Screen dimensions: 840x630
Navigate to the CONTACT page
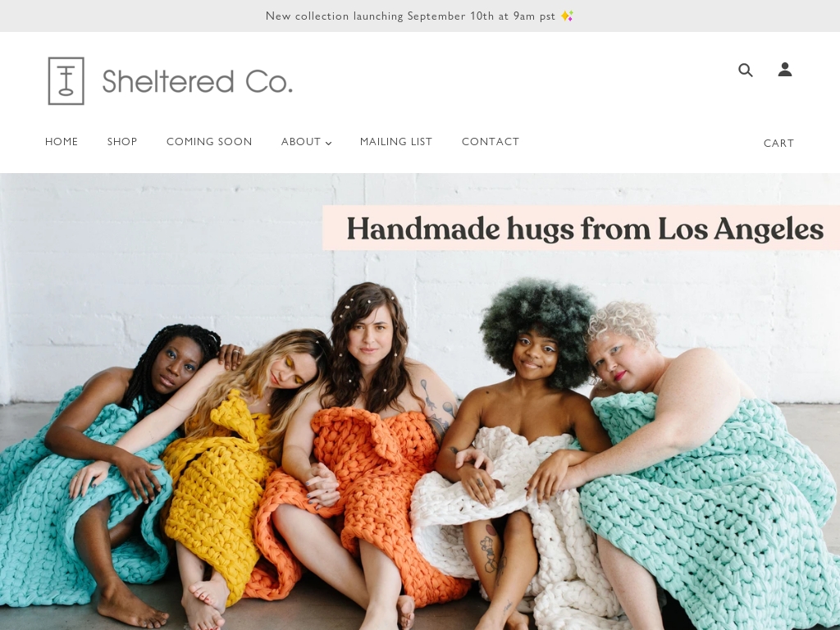pyautogui.click(x=491, y=141)
